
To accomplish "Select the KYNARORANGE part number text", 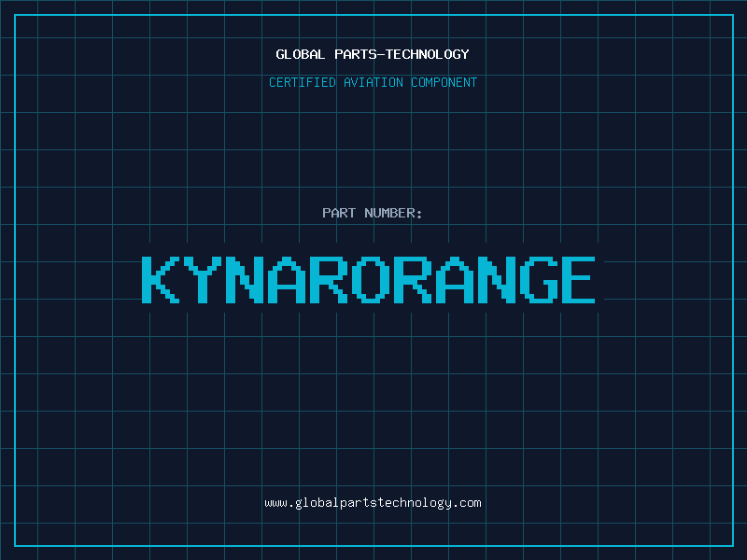I will 368,279.
